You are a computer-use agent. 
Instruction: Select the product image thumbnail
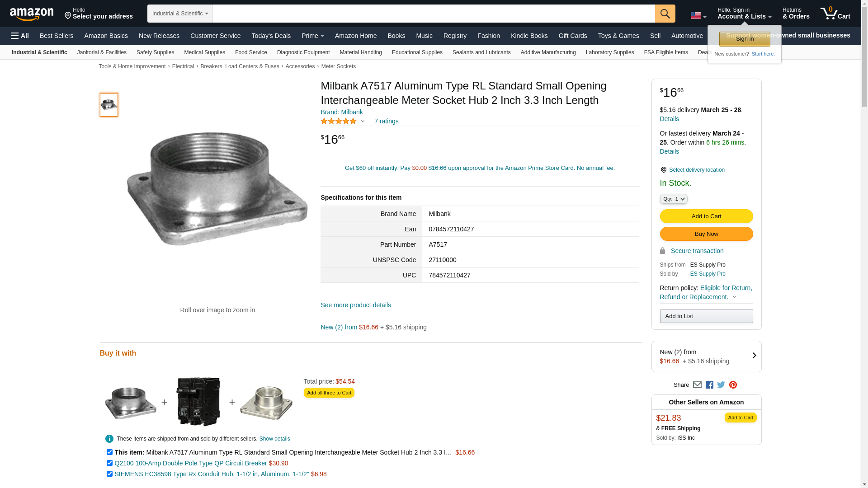click(x=109, y=105)
